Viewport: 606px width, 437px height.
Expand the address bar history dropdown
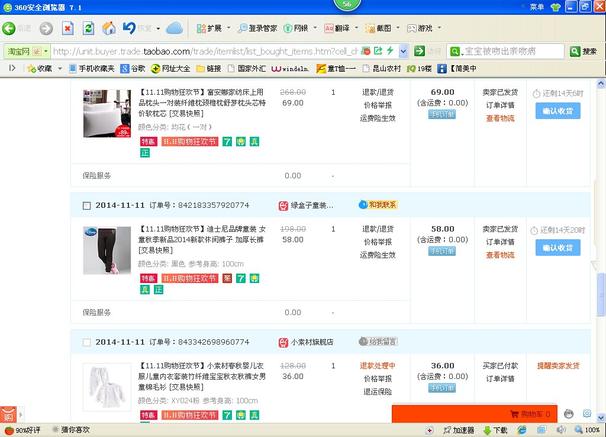coord(403,51)
